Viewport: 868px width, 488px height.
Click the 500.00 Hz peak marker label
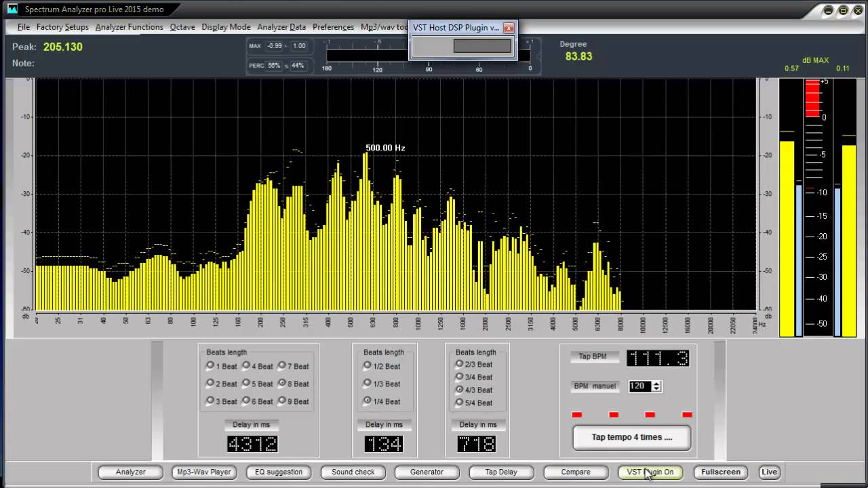385,148
